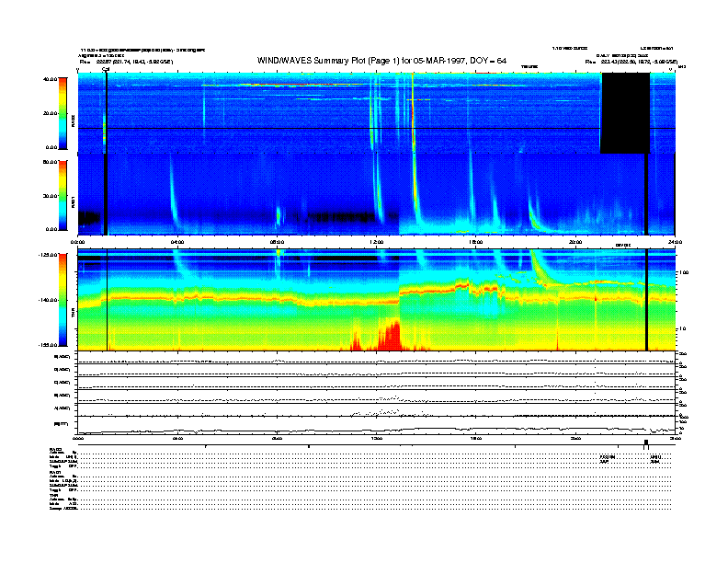Image resolution: width=728 pixels, height=563 pixels.
Task: Click the 40.00 label on RAD2 scale
Action: pos(50,79)
